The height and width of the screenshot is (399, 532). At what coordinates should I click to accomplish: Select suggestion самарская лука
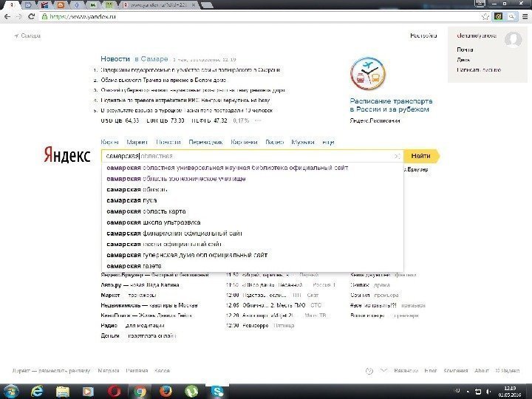[253, 200]
